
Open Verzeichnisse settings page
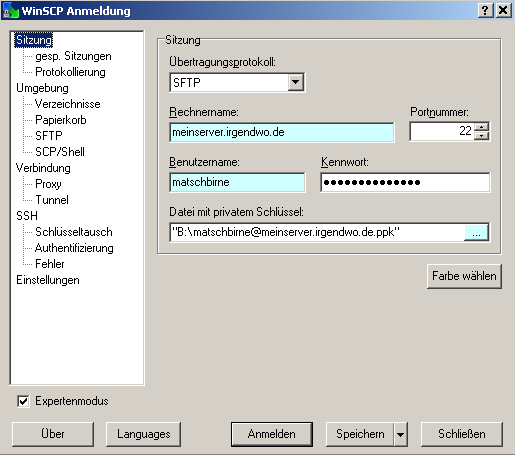[x=68, y=104]
